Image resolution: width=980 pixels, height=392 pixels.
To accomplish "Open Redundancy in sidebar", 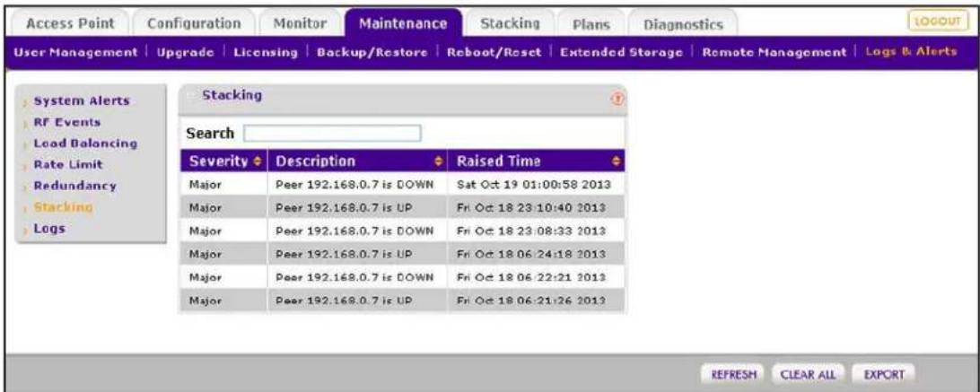I will (74, 186).
